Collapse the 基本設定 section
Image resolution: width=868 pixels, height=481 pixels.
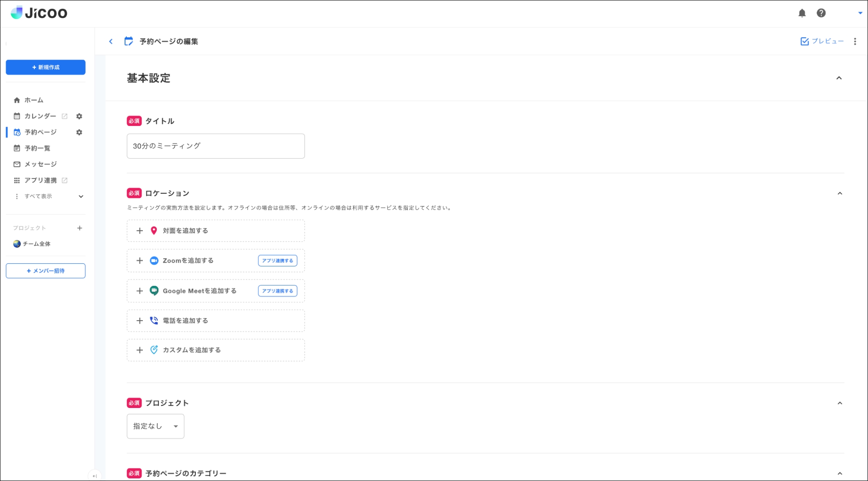pos(838,78)
